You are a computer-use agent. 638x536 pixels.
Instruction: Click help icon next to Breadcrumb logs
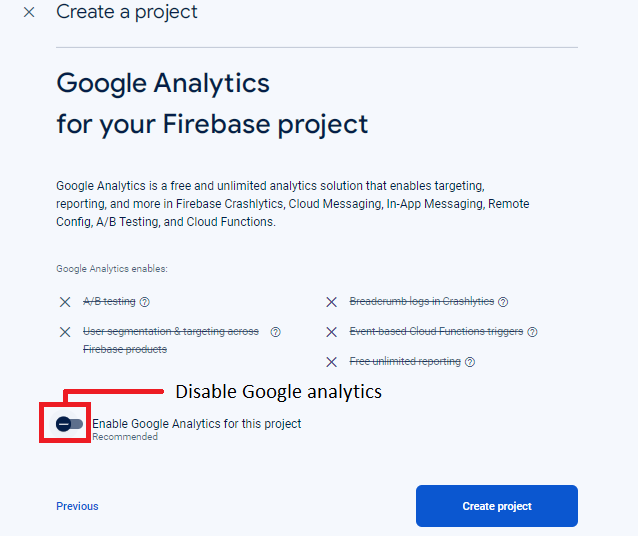click(x=503, y=302)
